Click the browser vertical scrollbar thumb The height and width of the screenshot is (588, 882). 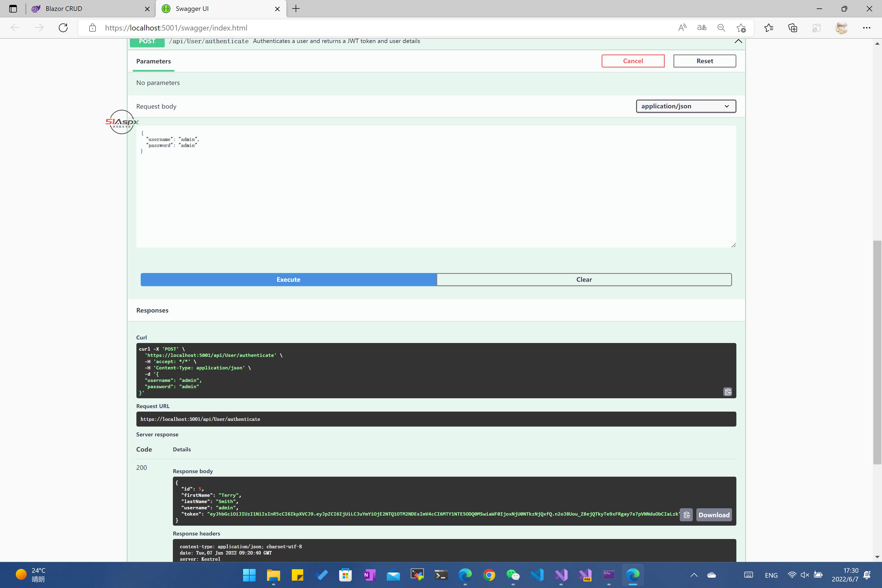877,353
